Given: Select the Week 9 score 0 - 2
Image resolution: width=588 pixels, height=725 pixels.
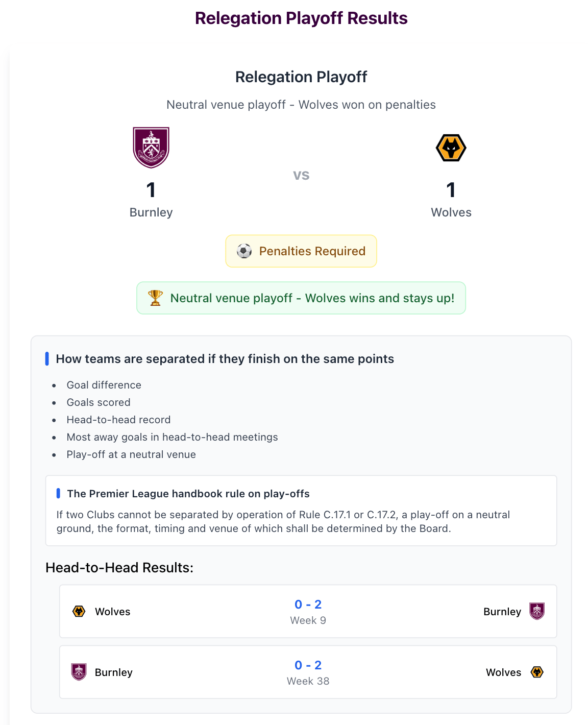Looking at the screenshot, I should pyautogui.click(x=308, y=605).
